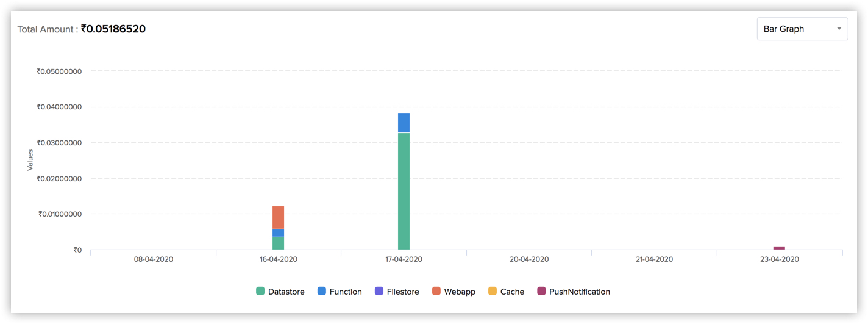868x324 pixels.
Task: Click the ₹0.04000000 y-axis label
Action: (x=60, y=107)
